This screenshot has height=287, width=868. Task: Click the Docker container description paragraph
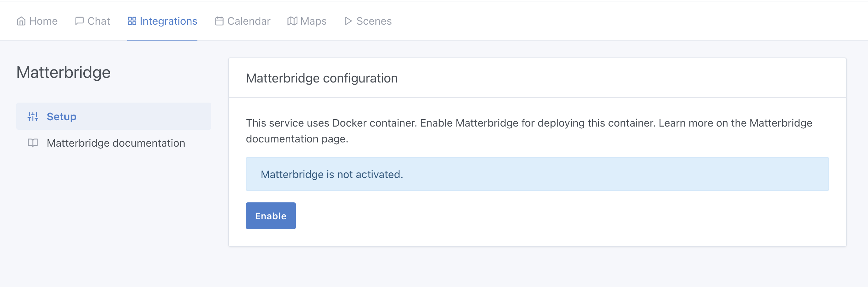pyautogui.click(x=529, y=131)
